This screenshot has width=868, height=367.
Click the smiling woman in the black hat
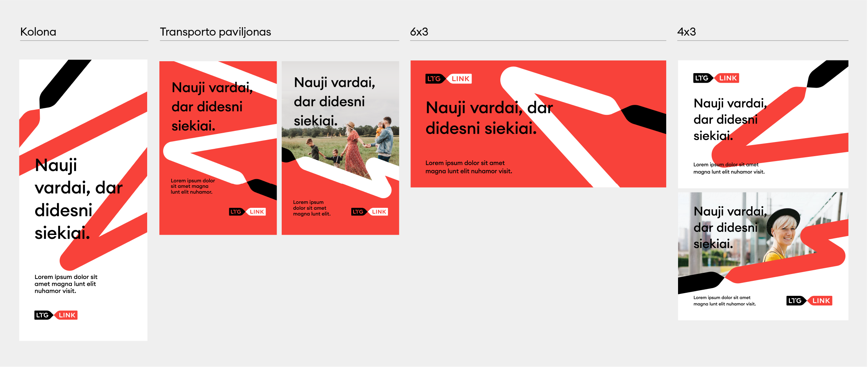coord(782,233)
